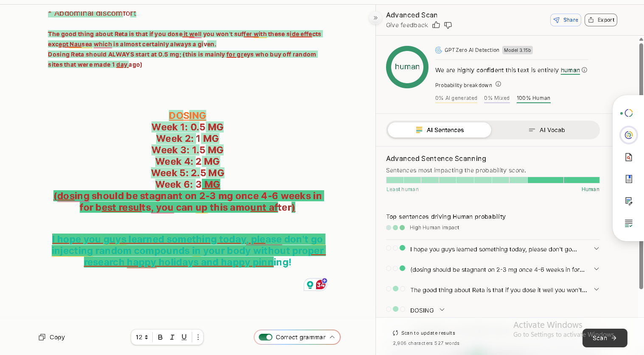
Task: Click the Grammarly suggestions badge showing 34
Action: [x=321, y=285]
